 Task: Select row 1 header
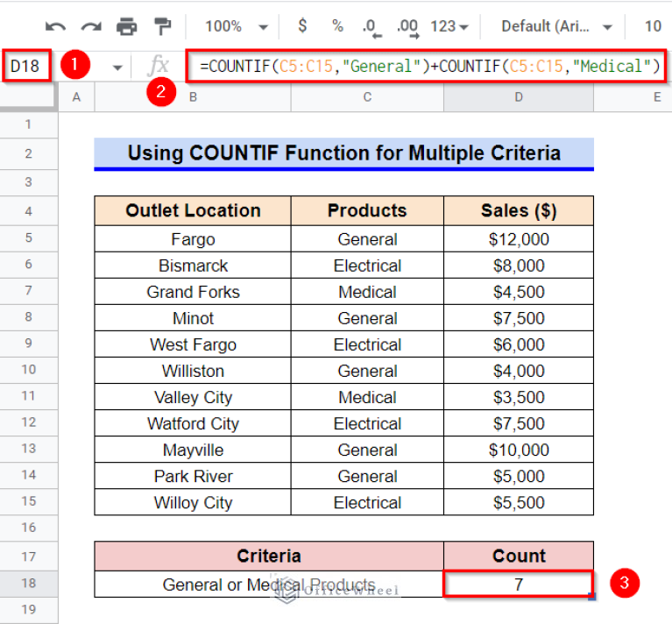click(28, 124)
